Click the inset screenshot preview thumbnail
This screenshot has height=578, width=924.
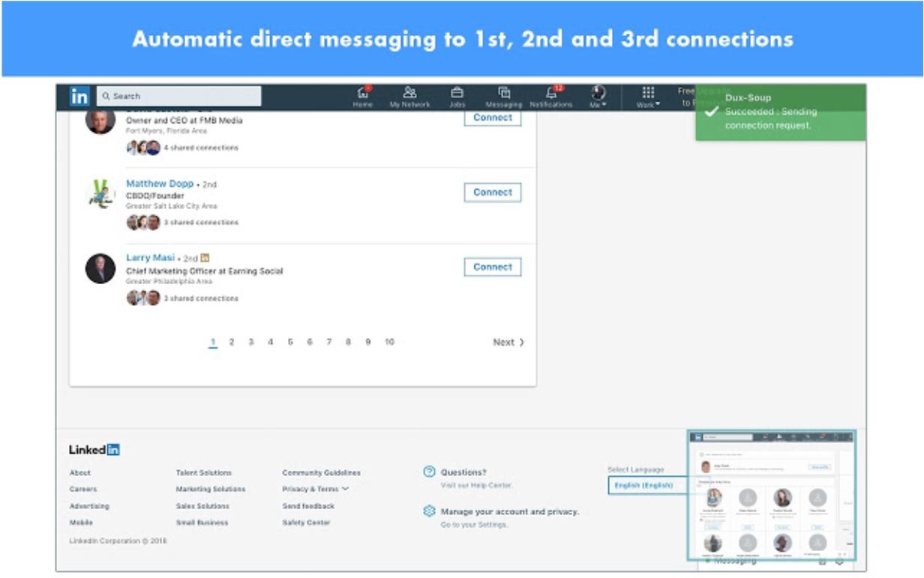coord(771,496)
